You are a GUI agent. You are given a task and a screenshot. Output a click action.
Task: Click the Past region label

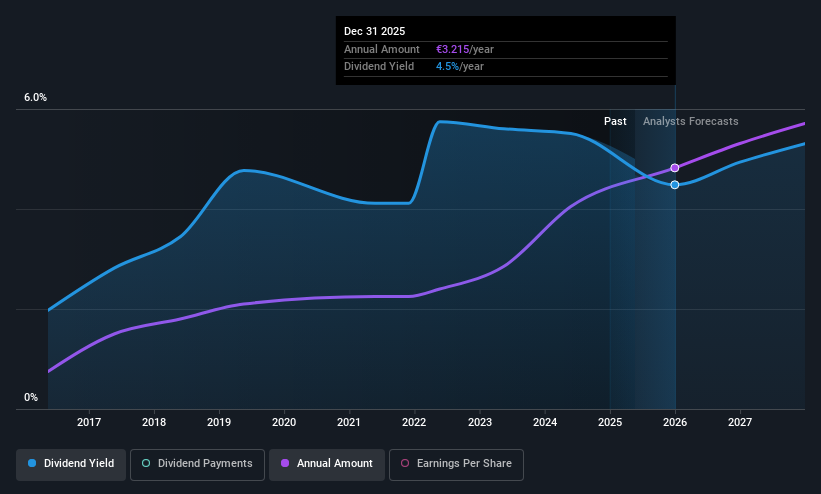[615, 121]
